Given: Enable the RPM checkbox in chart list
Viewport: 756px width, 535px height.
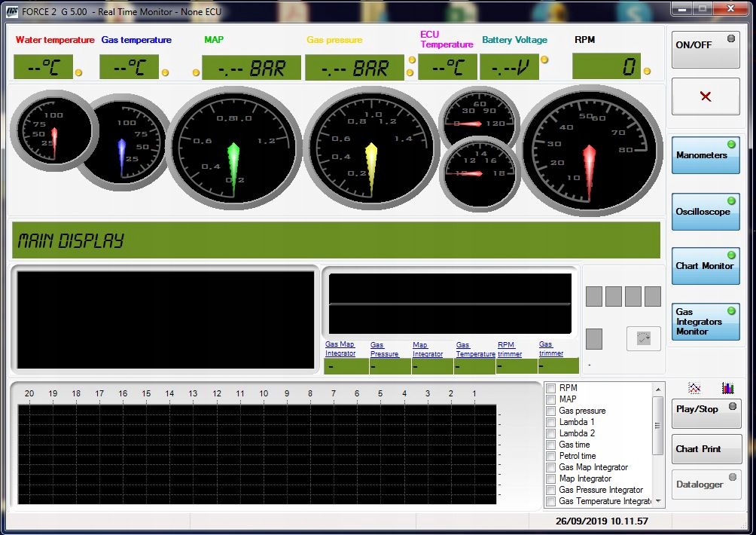Looking at the screenshot, I should (551, 388).
